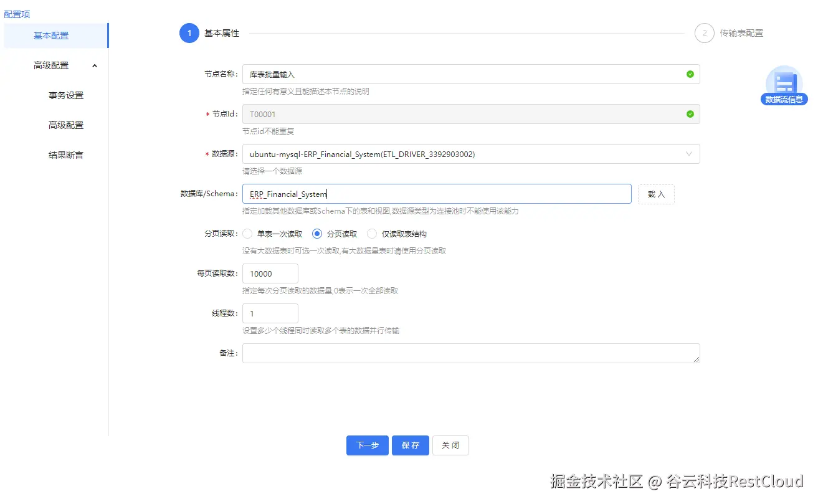Click the 载入 button
The height and width of the screenshot is (504, 818).
pyautogui.click(x=656, y=194)
